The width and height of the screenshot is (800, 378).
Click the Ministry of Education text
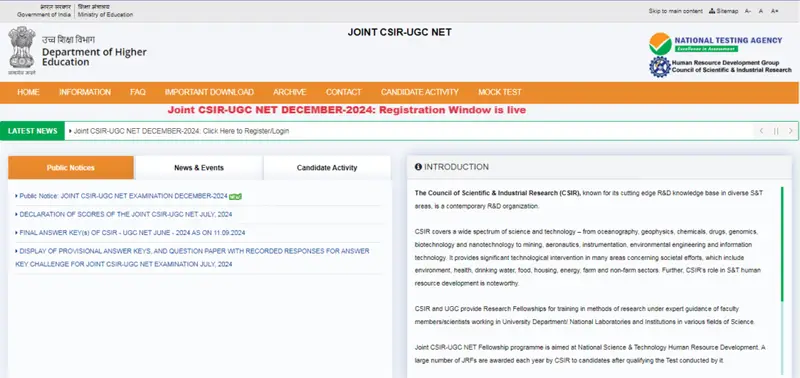coord(106,15)
